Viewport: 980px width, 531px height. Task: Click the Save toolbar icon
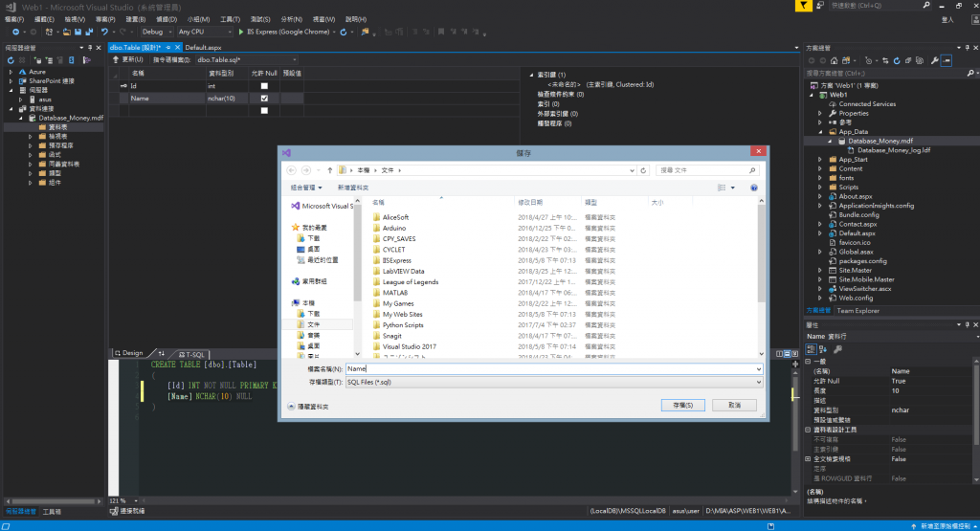click(78, 32)
